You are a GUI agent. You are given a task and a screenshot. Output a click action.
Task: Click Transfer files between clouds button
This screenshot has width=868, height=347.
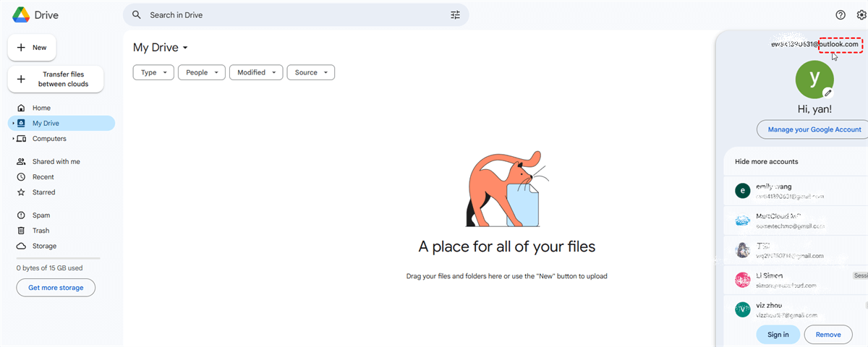[56, 80]
